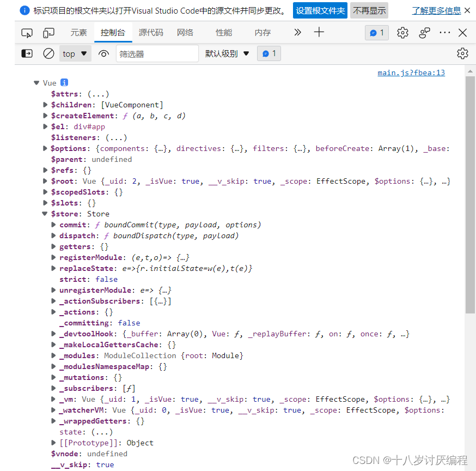Expand the _makeLocalGettersCache object
Screen dimensions: 476x471
pos(53,345)
